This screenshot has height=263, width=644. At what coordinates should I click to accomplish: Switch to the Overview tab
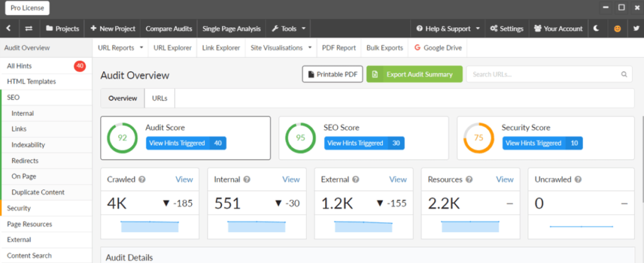coord(123,98)
